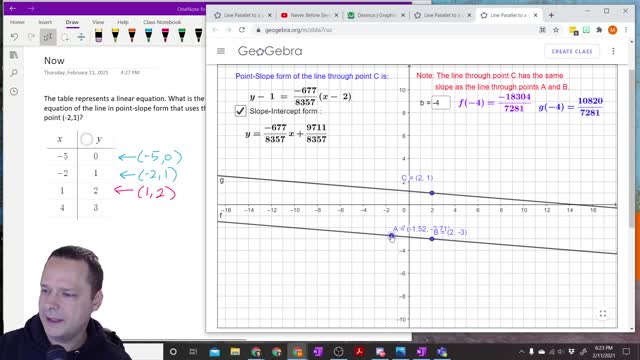
Task: Open the Class Notebook tab in OneNote
Action: pyautogui.click(x=162, y=22)
